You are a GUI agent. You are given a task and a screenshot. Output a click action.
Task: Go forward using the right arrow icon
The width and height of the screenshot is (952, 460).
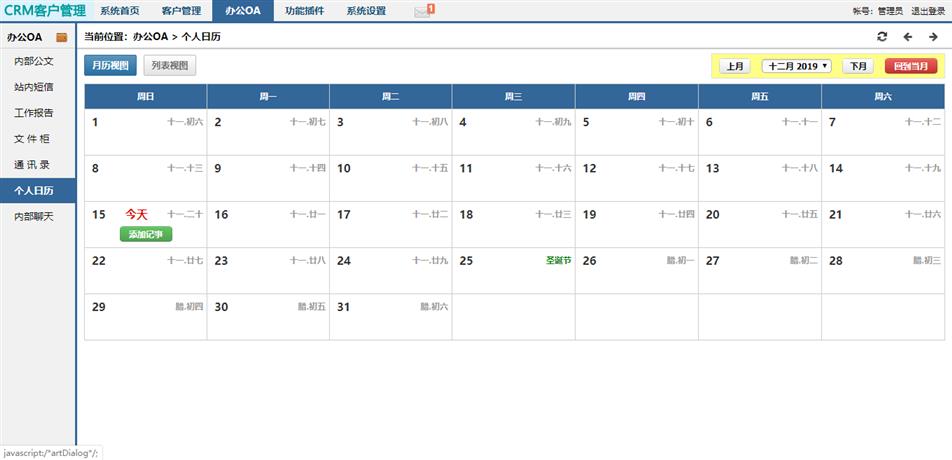point(933,37)
